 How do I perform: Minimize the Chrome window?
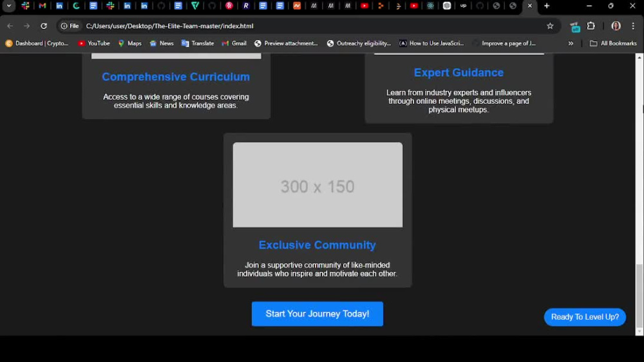tap(589, 6)
